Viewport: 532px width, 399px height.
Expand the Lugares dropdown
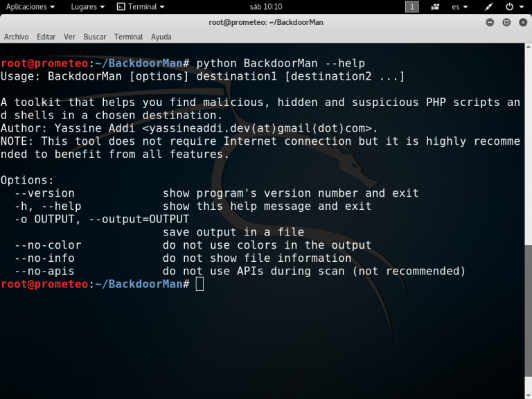tap(88, 7)
